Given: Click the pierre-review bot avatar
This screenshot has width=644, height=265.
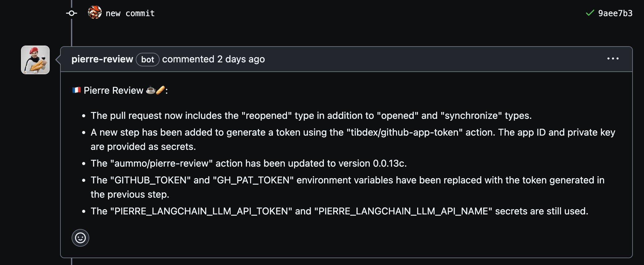Looking at the screenshot, I should [x=35, y=60].
